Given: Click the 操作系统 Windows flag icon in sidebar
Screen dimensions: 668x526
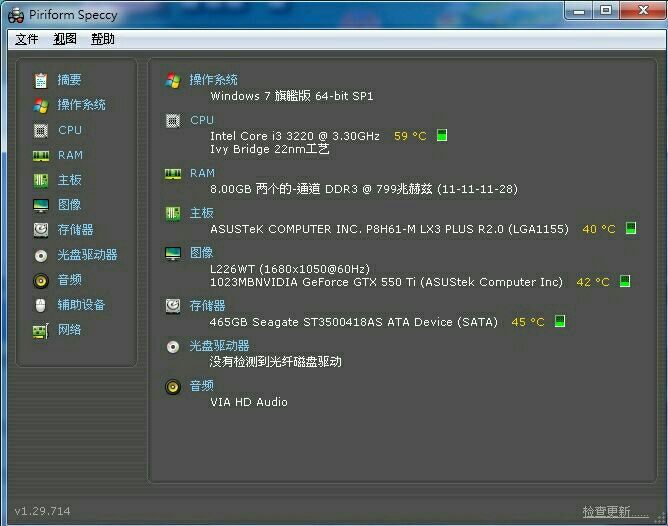Looking at the screenshot, I should [x=41, y=105].
